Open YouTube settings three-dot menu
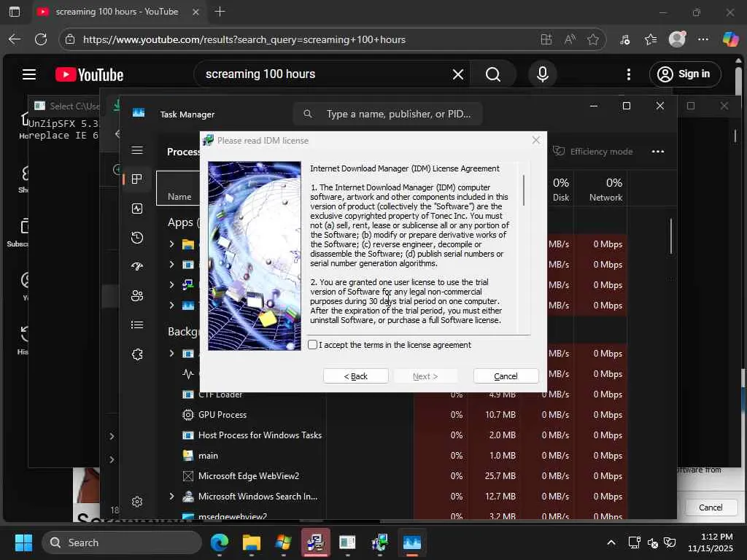This screenshot has height=560, width=747. click(628, 74)
